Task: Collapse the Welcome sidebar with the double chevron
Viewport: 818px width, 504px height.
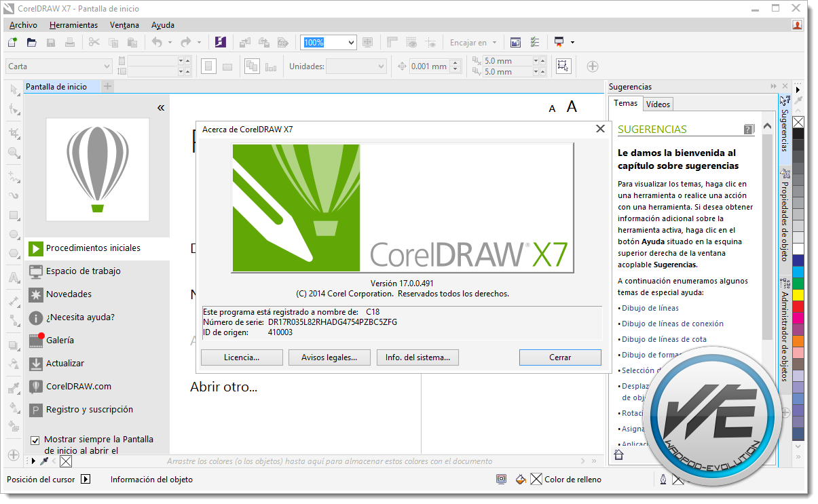Action: pyautogui.click(x=161, y=107)
